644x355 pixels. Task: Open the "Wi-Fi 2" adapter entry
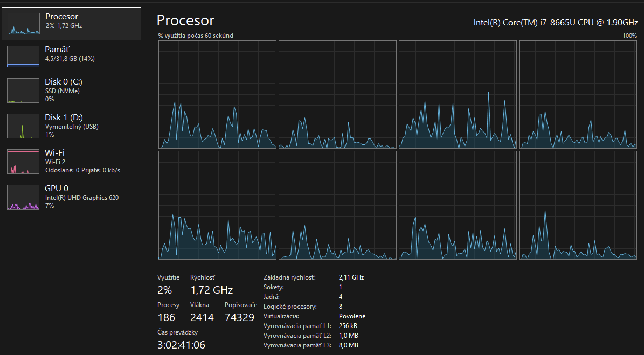point(55,162)
